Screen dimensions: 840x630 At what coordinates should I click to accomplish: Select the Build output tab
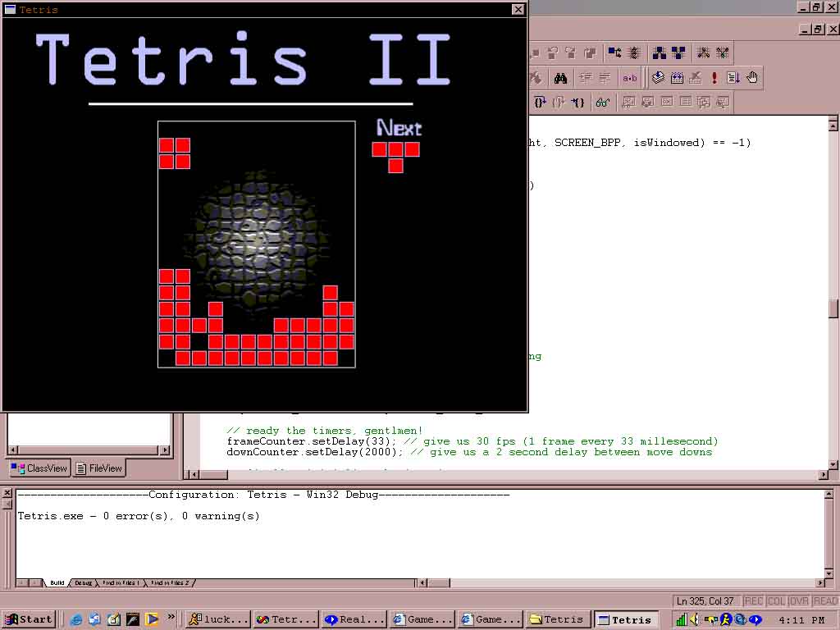57,582
